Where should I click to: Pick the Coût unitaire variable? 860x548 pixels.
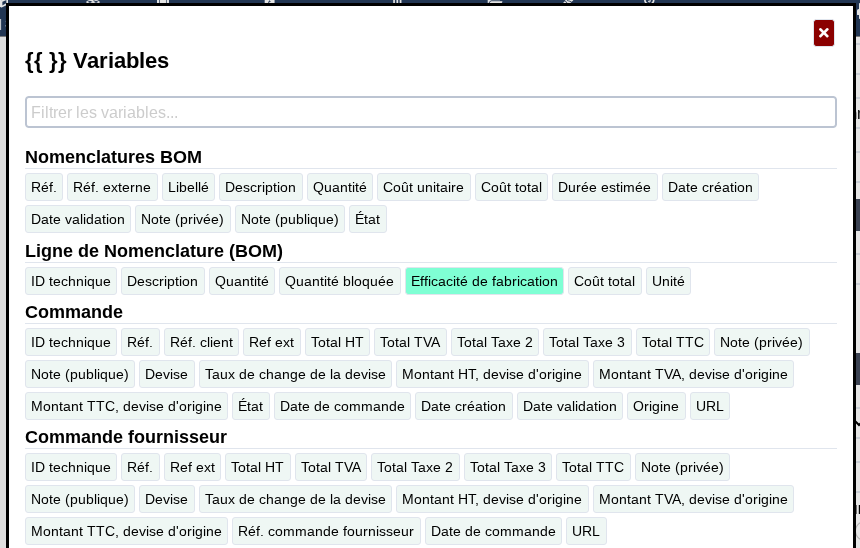[423, 188]
